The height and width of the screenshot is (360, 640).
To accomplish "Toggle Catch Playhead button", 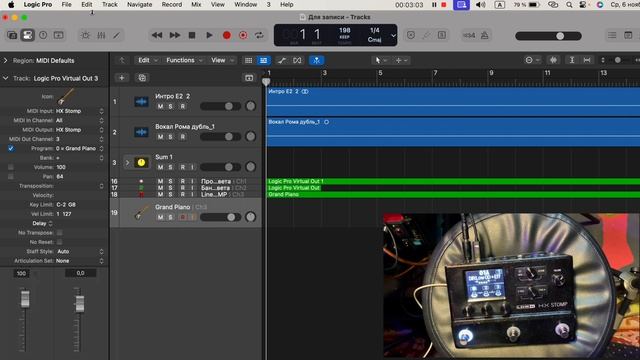I will 316,60.
